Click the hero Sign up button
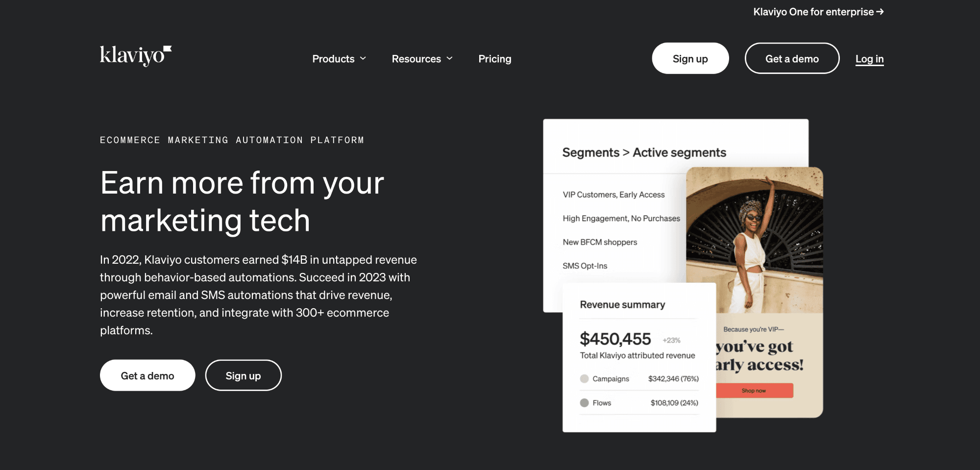This screenshot has height=470, width=980. [x=243, y=375]
